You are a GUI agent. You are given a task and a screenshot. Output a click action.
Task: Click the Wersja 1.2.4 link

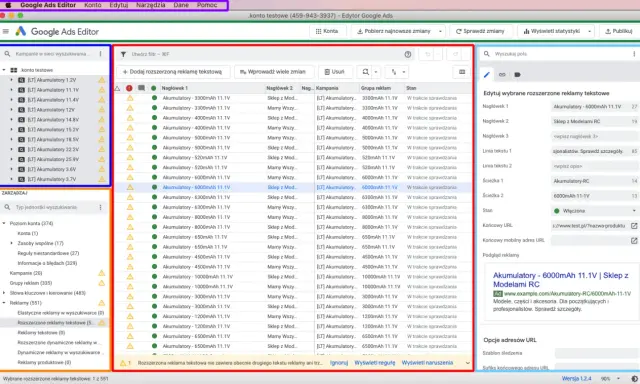coord(576,379)
